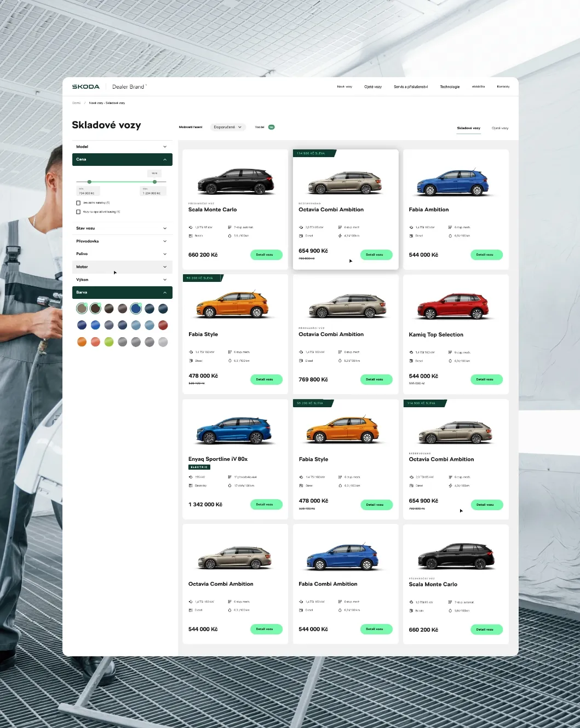The width and height of the screenshot is (580, 728).
Task: Click the Nové vozy - Skladové vozy breadcrumb
Action: [107, 103]
